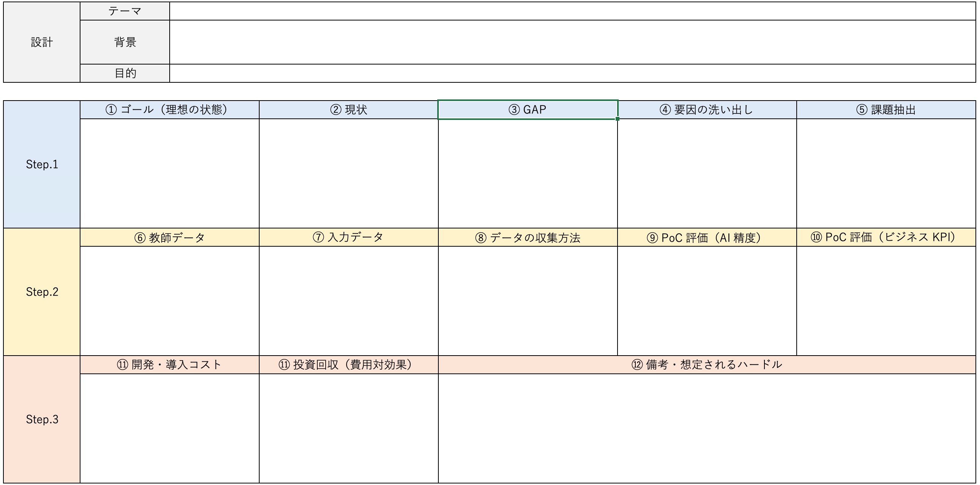Select the 背景 content cell
980x485 pixels.
tap(572, 42)
